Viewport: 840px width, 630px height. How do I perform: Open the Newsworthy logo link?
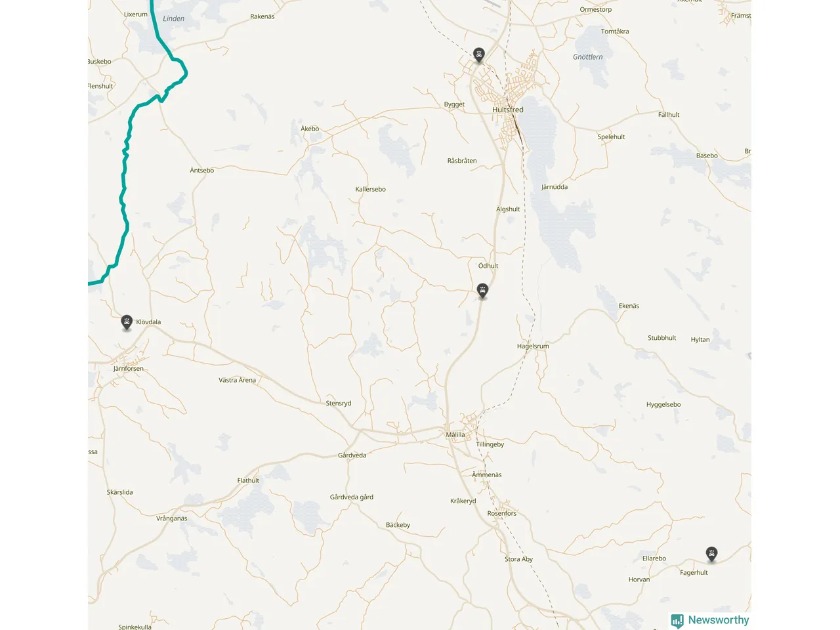(710, 620)
